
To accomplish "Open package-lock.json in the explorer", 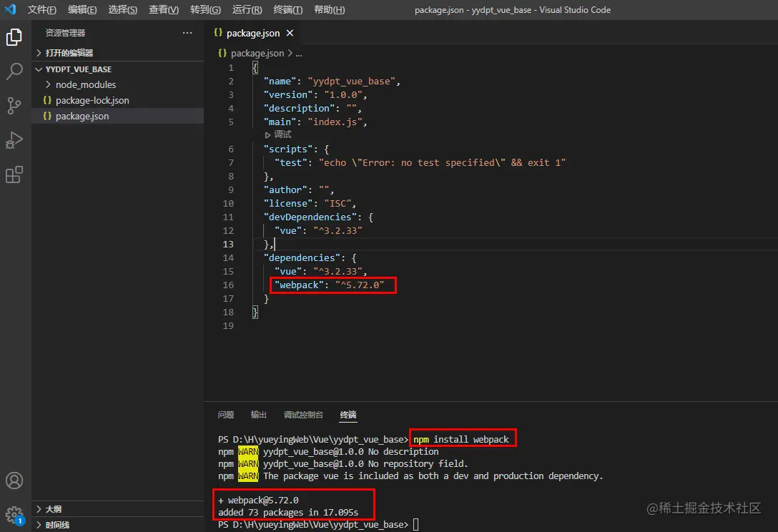I will [92, 100].
